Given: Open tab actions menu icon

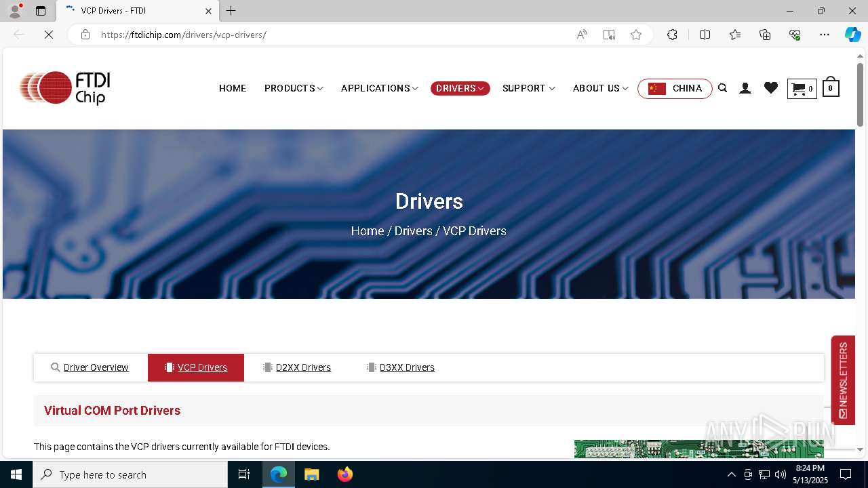Looking at the screenshot, I should pos(41,11).
